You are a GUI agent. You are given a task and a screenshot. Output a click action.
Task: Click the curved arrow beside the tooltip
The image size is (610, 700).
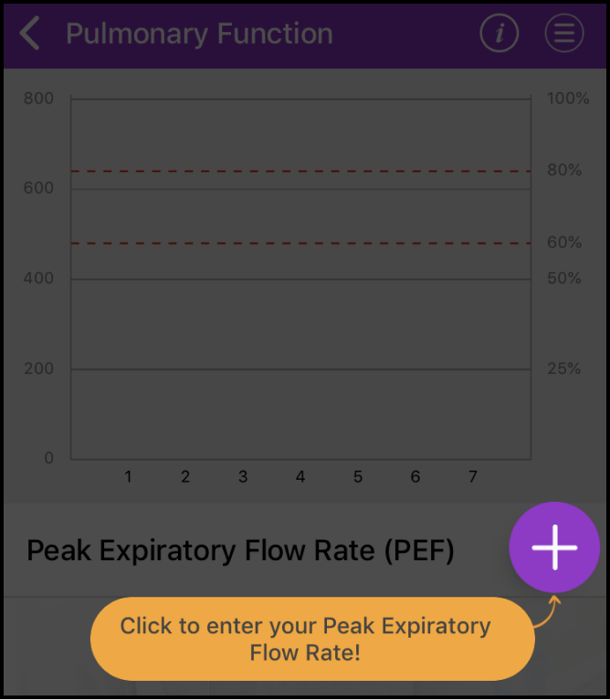[545, 611]
